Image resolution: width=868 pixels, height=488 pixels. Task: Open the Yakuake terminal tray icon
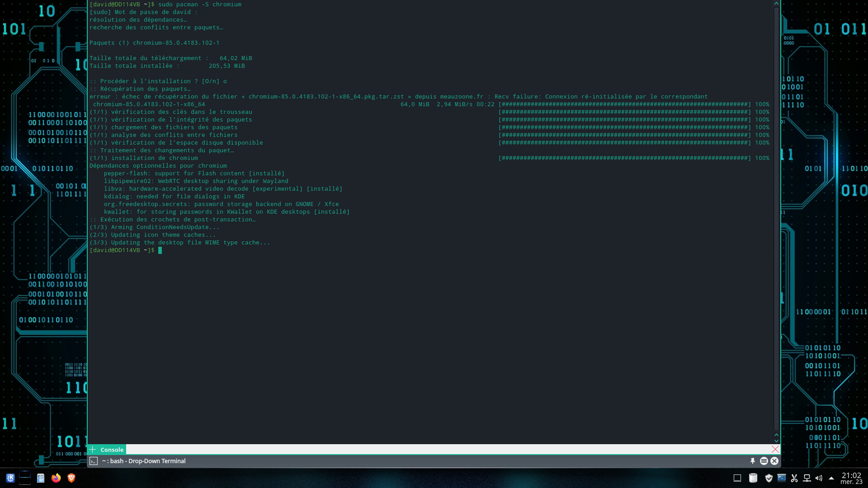click(782, 478)
